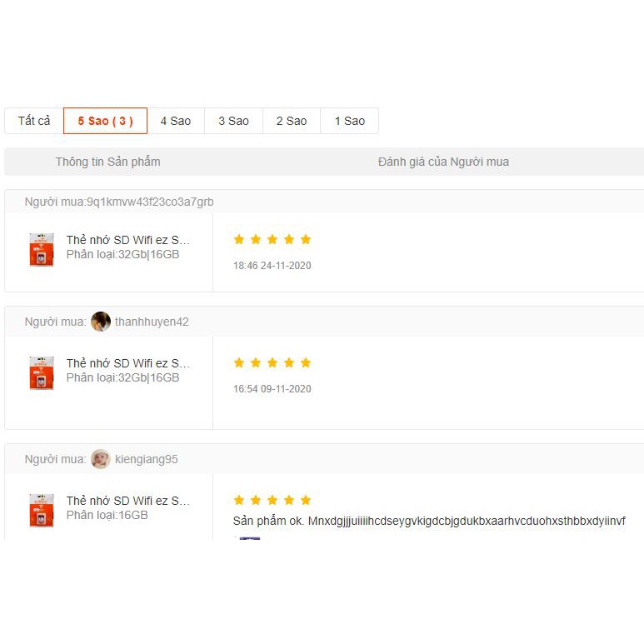This screenshot has width=644, height=644.
Task: Click thanhhuyen42 avatar picture
Action: (101, 322)
